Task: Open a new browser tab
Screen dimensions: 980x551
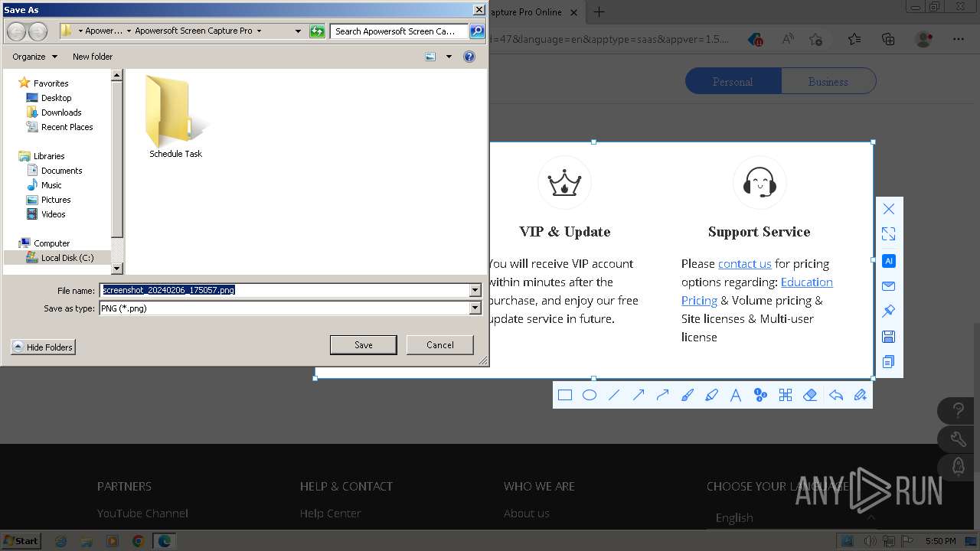Action: coord(599,12)
